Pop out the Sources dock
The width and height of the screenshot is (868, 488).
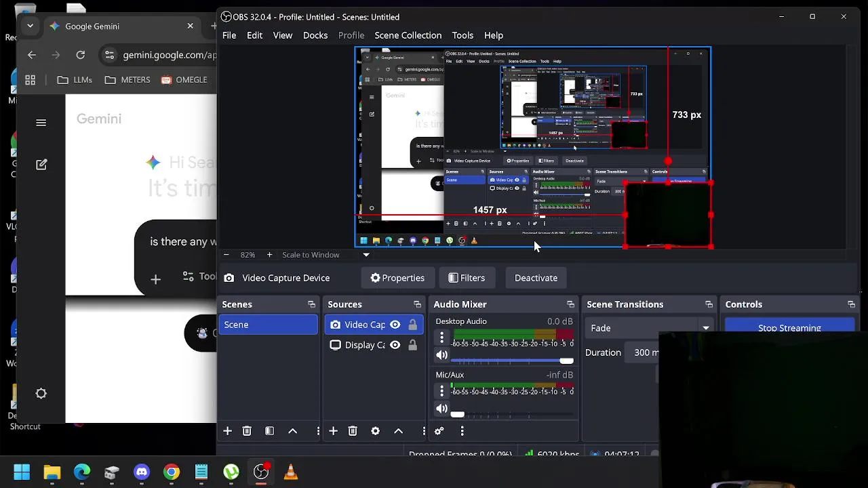417,304
